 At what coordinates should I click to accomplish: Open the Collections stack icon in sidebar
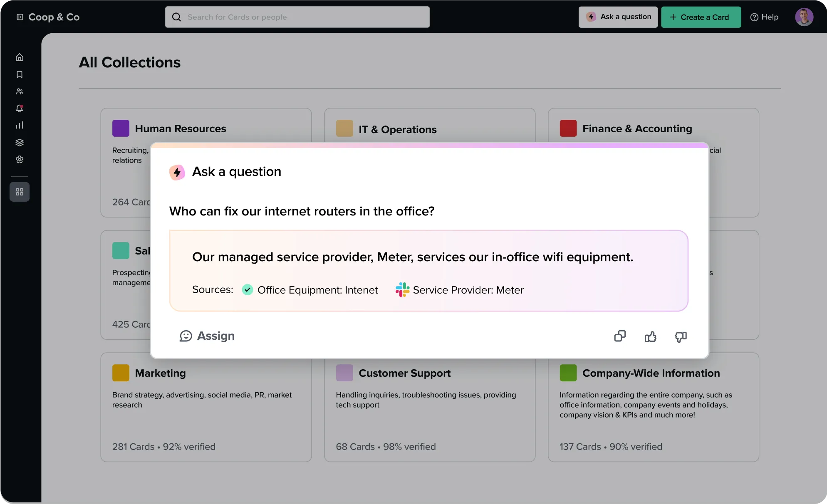point(19,142)
